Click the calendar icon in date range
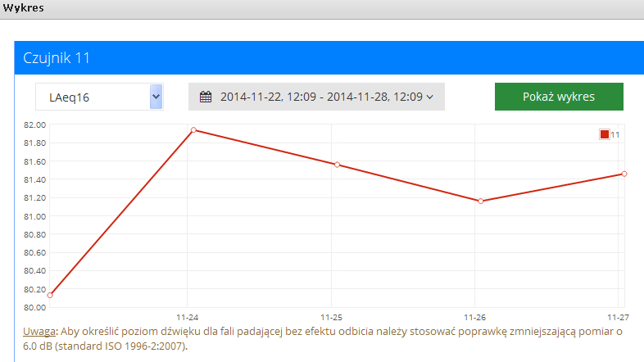The image size is (644, 362). 206,97
